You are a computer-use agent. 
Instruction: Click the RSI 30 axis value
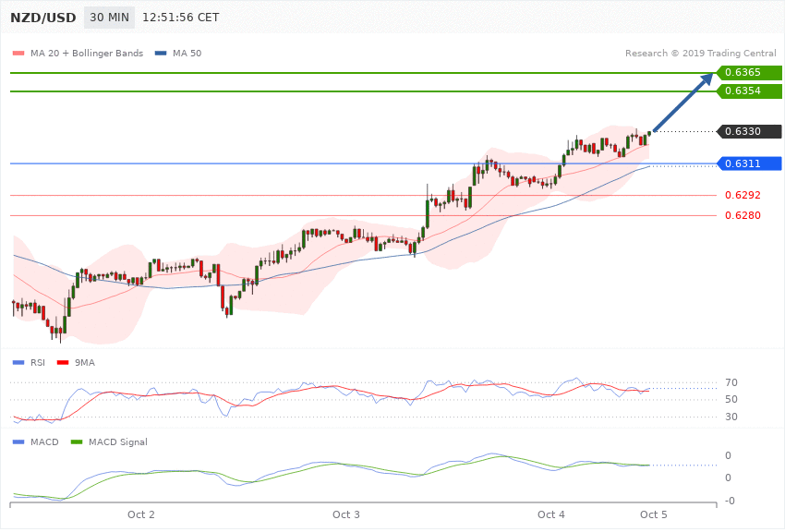coord(731,417)
